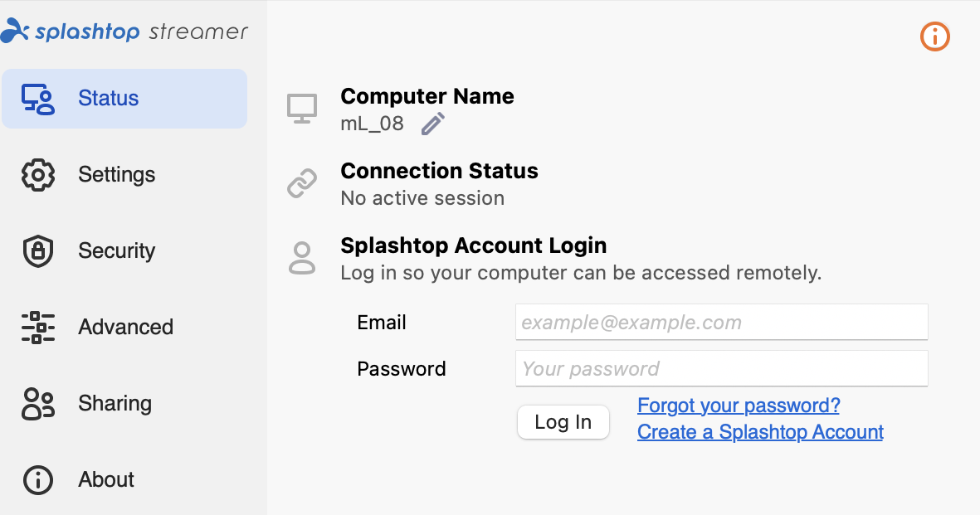Click the Sharing people icon
This screenshot has height=515, width=980.
37,404
